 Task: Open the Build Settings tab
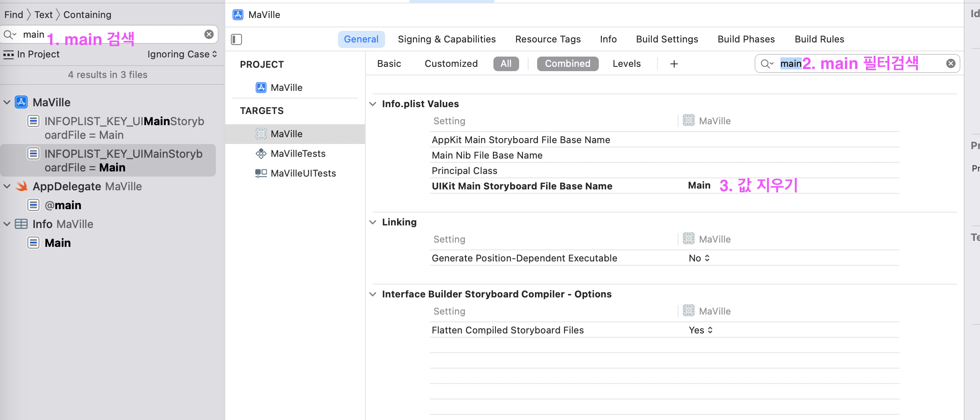click(x=667, y=39)
